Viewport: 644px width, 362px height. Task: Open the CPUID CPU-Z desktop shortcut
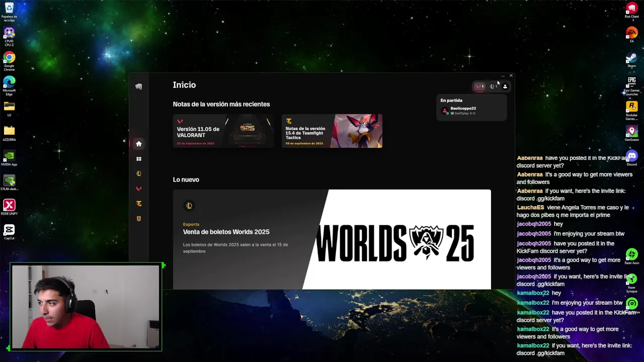9,37
